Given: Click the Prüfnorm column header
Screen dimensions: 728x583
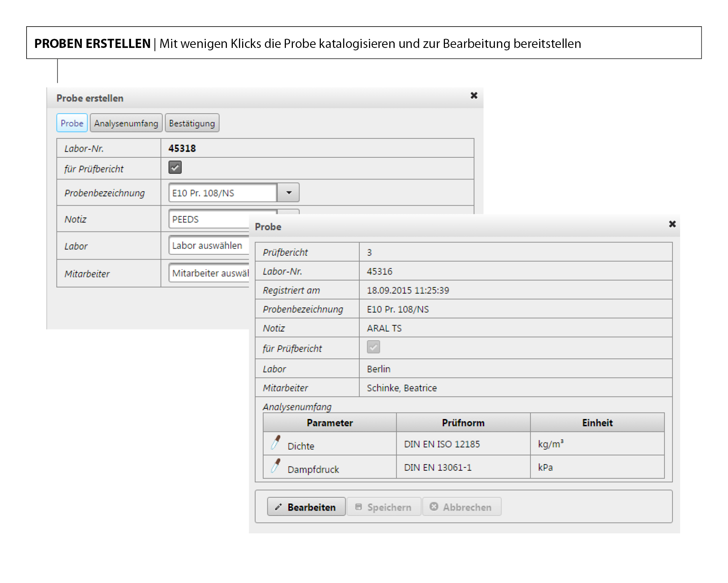Looking at the screenshot, I should (x=463, y=423).
